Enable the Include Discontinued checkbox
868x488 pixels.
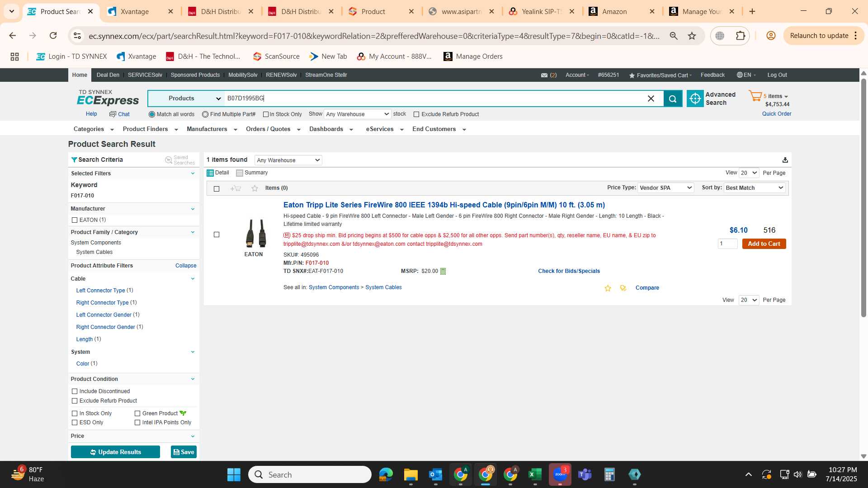click(75, 391)
